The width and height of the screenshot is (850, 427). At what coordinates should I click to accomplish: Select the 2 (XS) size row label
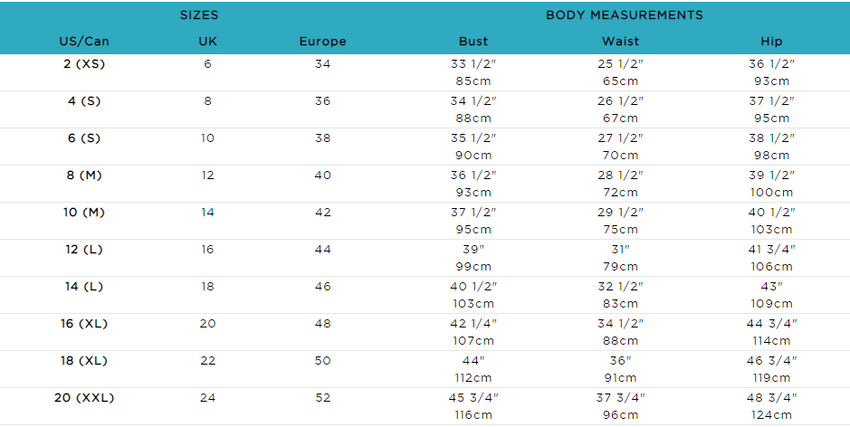[84, 64]
